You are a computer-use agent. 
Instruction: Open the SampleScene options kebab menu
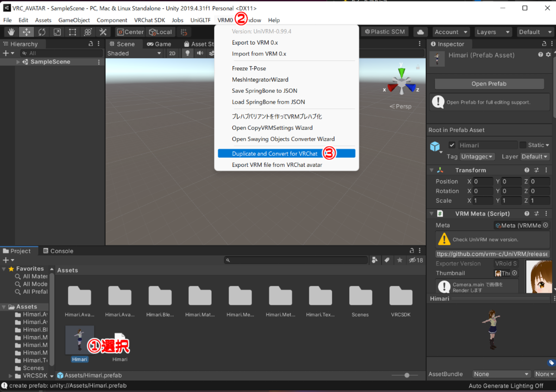point(99,62)
